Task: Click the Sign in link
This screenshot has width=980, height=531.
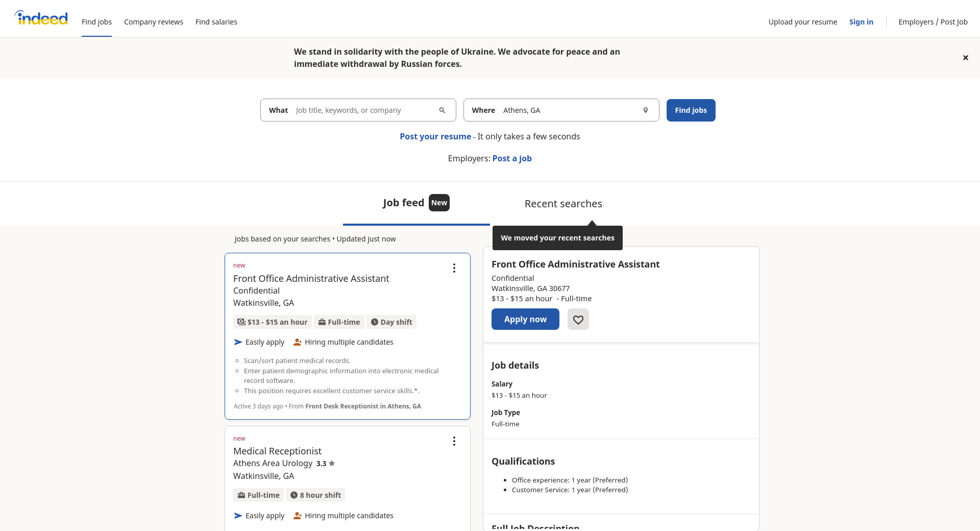Action: coord(861,22)
